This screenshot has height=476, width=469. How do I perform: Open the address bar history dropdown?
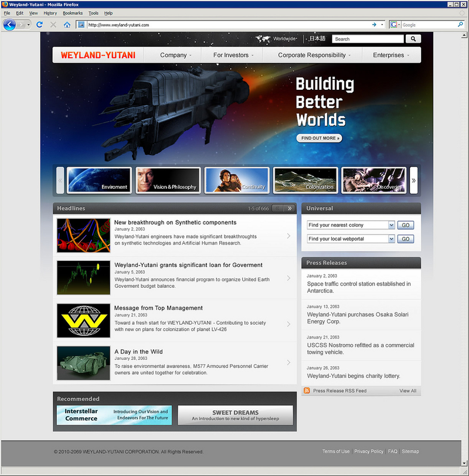pos(382,25)
